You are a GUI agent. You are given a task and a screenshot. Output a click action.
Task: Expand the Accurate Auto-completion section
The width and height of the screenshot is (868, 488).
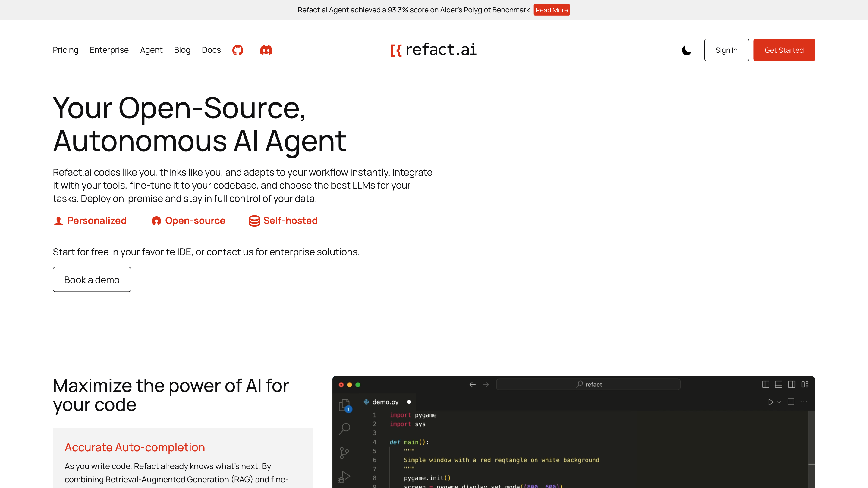[134, 447]
